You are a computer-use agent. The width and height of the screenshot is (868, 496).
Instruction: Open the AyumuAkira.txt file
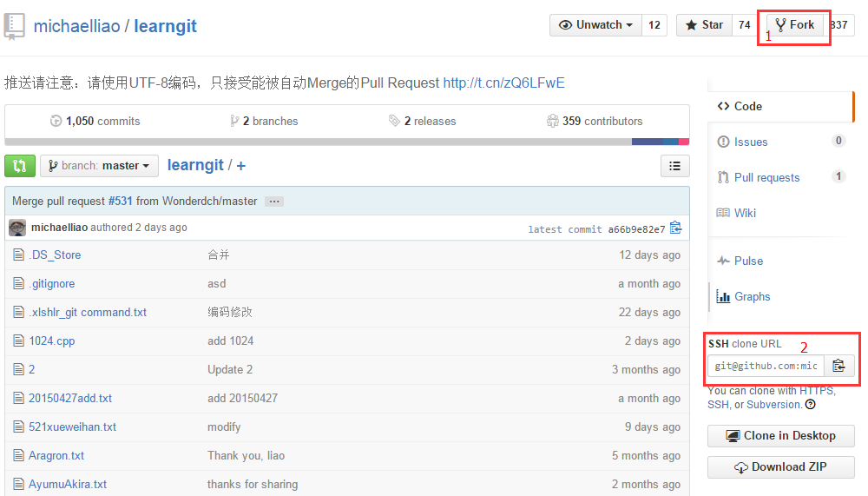pos(68,485)
